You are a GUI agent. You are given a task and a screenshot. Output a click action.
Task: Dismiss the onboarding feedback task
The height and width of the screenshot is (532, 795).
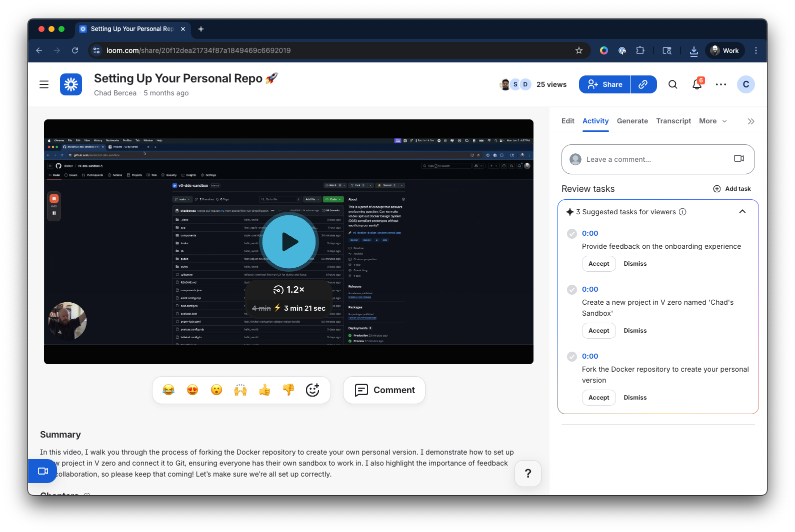[x=635, y=264]
